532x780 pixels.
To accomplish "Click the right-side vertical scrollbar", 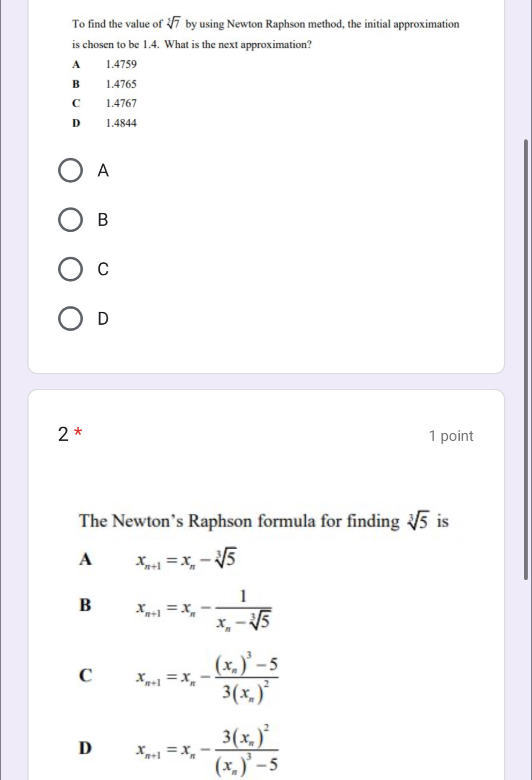I will pos(526,359).
